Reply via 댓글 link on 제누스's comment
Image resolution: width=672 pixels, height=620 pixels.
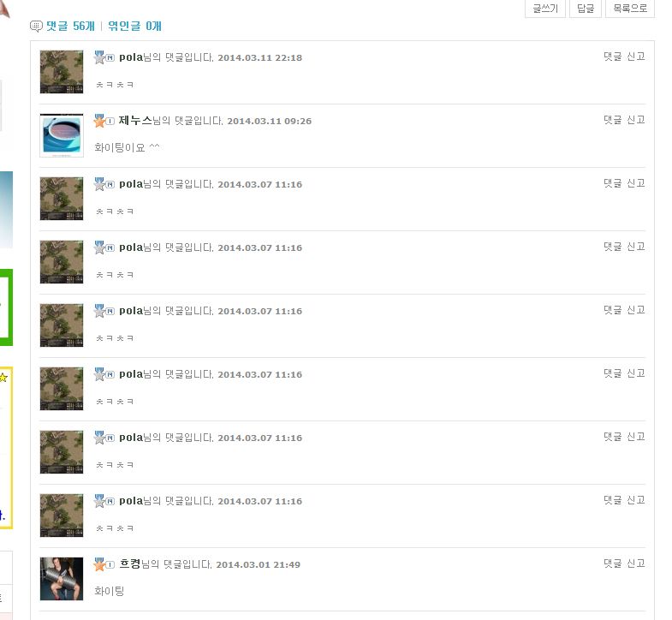click(x=612, y=120)
